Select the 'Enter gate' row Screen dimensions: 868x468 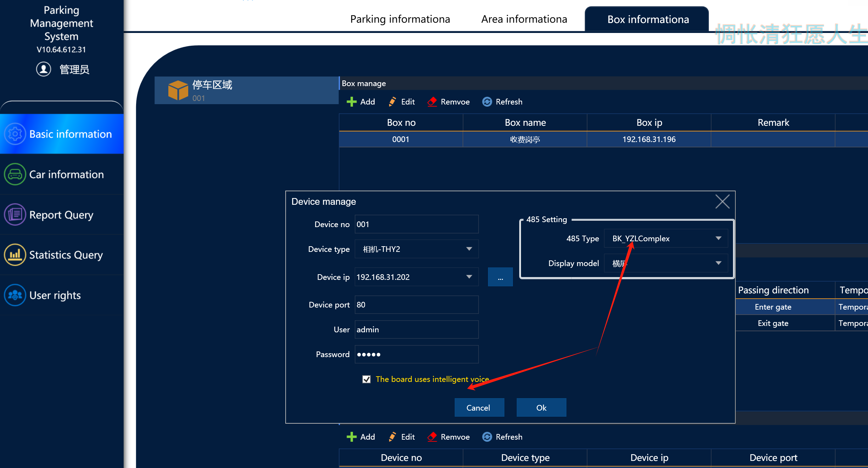802,307
